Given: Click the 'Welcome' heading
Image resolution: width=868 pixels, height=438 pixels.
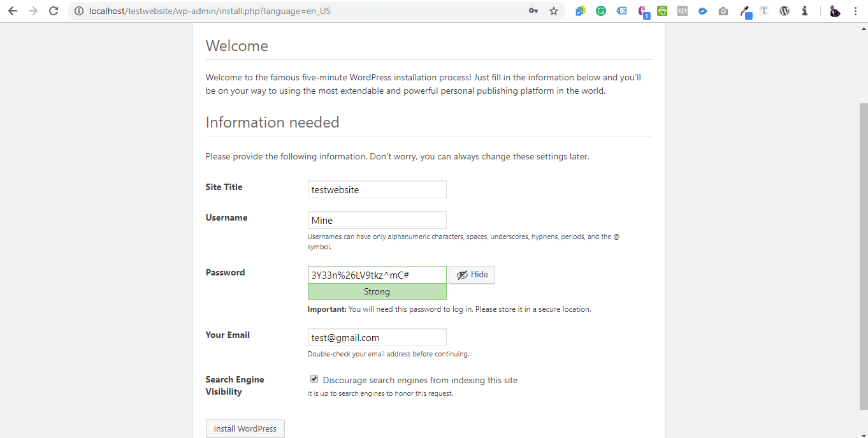Looking at the screenshot, I should pyautogui.click(x=236, y=46).
